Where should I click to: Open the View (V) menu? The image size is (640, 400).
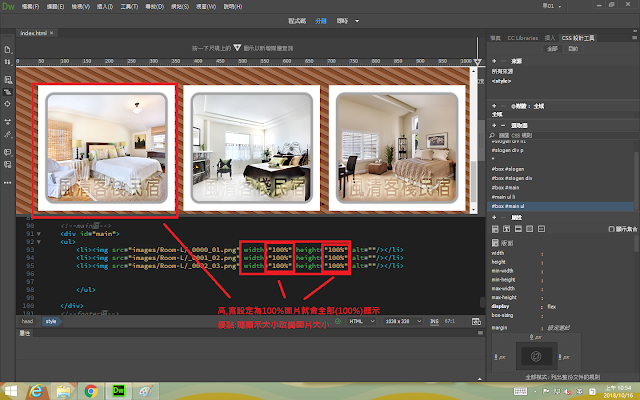pyautogui.click(x=80, y=7)
